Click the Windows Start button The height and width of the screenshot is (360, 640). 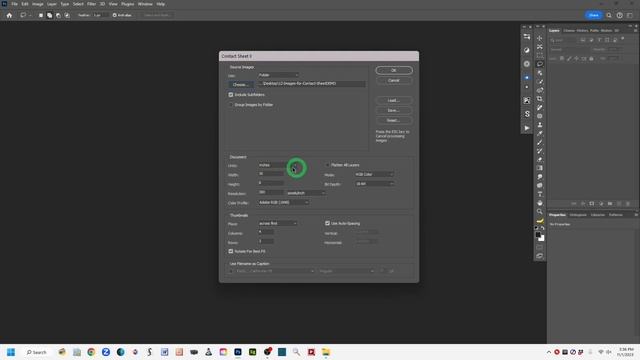[x=11, y=352]
